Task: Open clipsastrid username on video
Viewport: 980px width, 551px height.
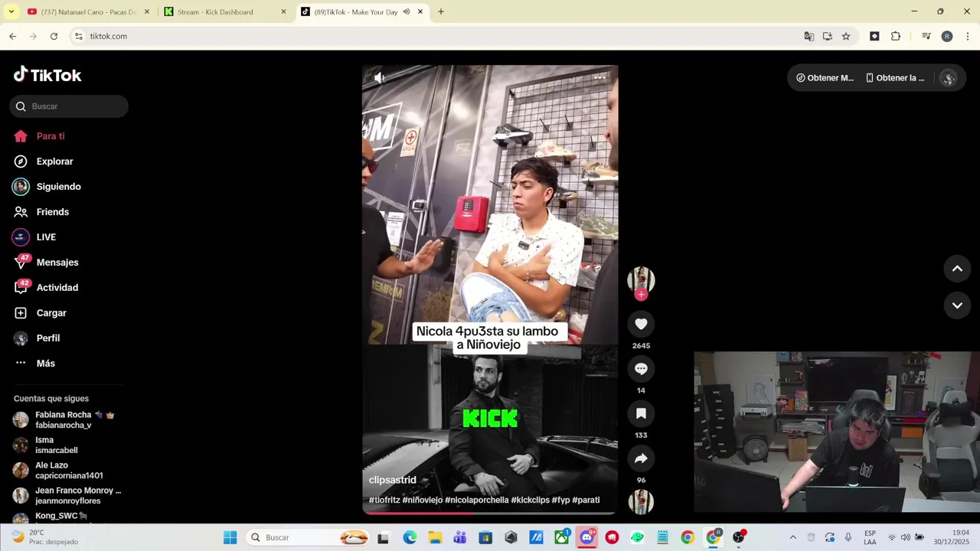Action: coord(392,480)
